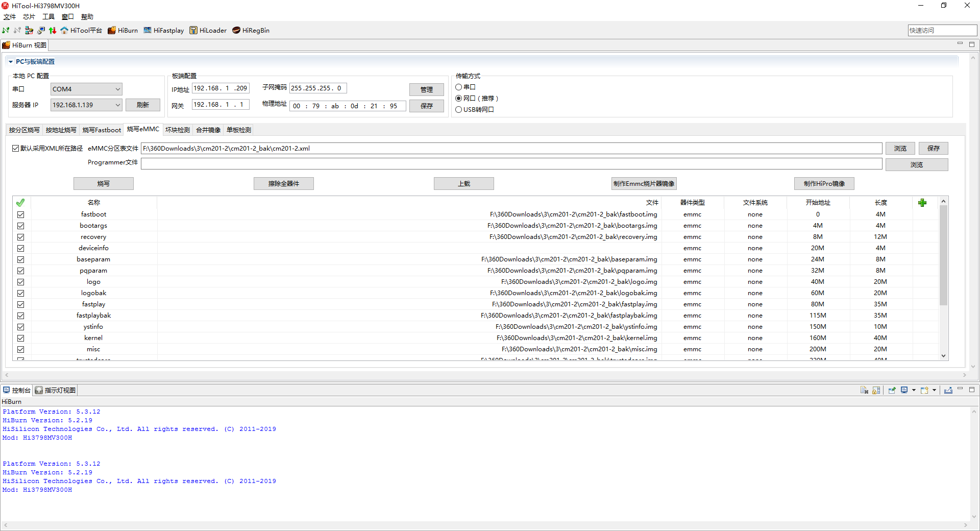The image size is (980, 531).
Task: Open the COM4 serial port dropdown
Action: (86, 89)
